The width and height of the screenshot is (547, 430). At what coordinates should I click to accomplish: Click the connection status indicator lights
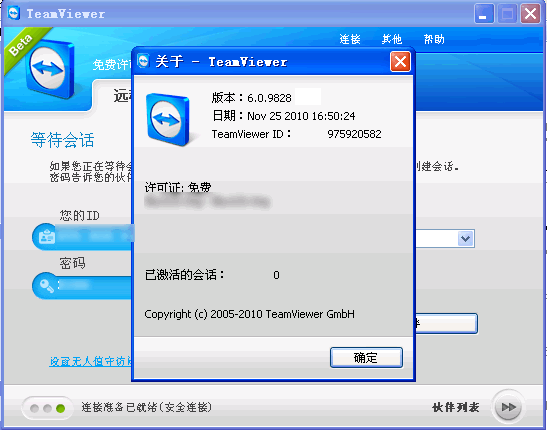tap(47, 408)
